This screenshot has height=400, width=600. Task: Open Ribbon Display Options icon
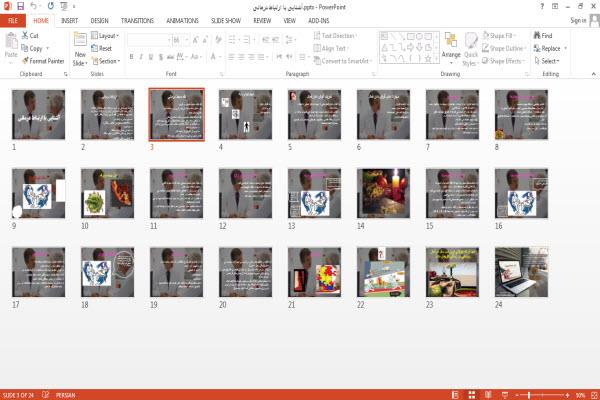(555, 6)
